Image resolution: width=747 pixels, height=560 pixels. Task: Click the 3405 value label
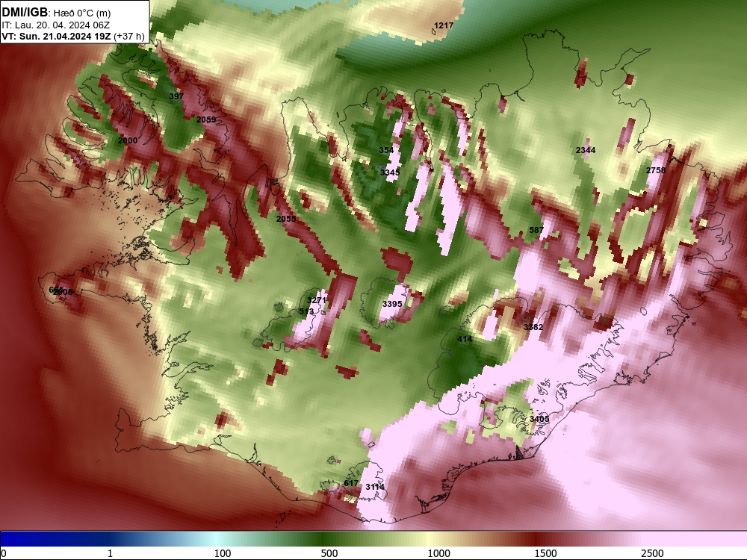[539, 419]
